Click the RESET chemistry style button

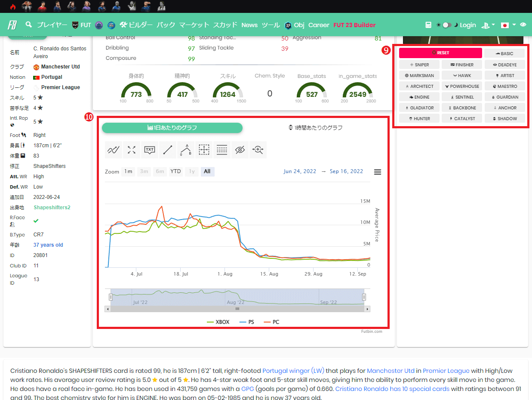(x=440, y=53)
